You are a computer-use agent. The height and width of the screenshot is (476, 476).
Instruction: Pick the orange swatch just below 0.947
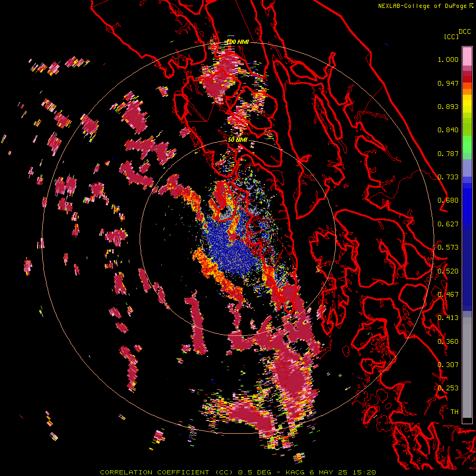pyautogui.click(x=467, y=86)
